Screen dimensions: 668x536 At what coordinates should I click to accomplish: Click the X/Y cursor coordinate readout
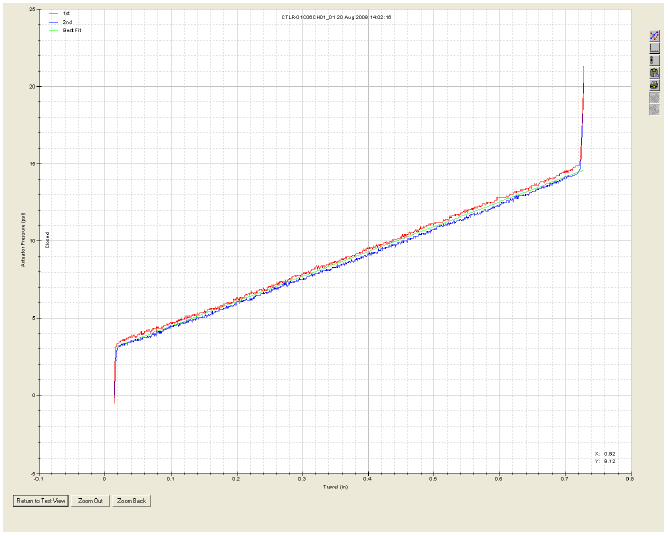pyautogui.click(x=603, y=457)
